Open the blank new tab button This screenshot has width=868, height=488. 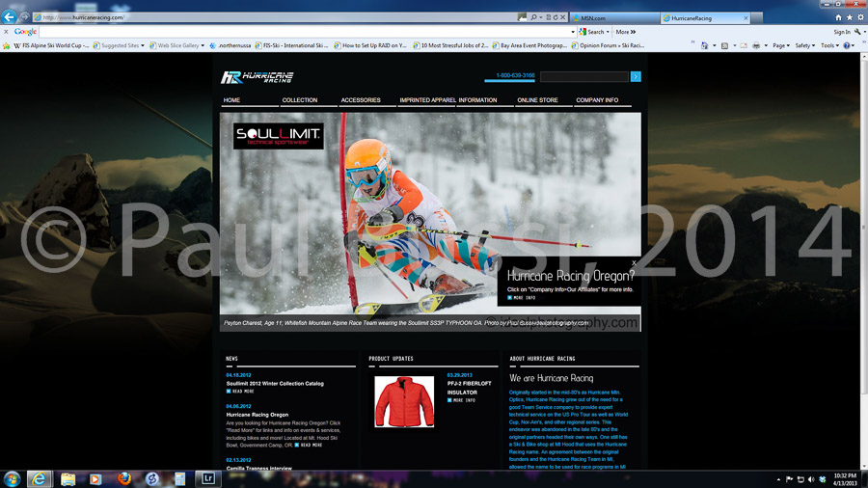pos(757,18)
